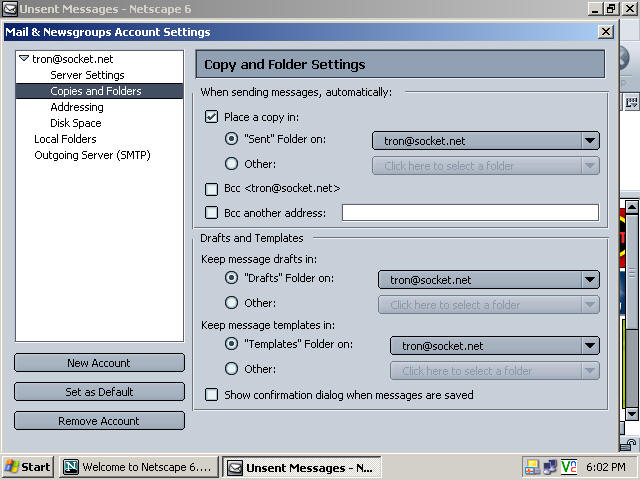Open the Windows Start menu
Screen dimensions: 640x480
point(28,467)
